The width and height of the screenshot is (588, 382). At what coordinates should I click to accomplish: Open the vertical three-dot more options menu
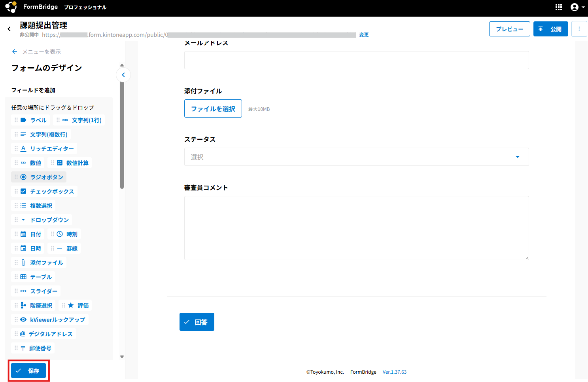coord(579,29)
